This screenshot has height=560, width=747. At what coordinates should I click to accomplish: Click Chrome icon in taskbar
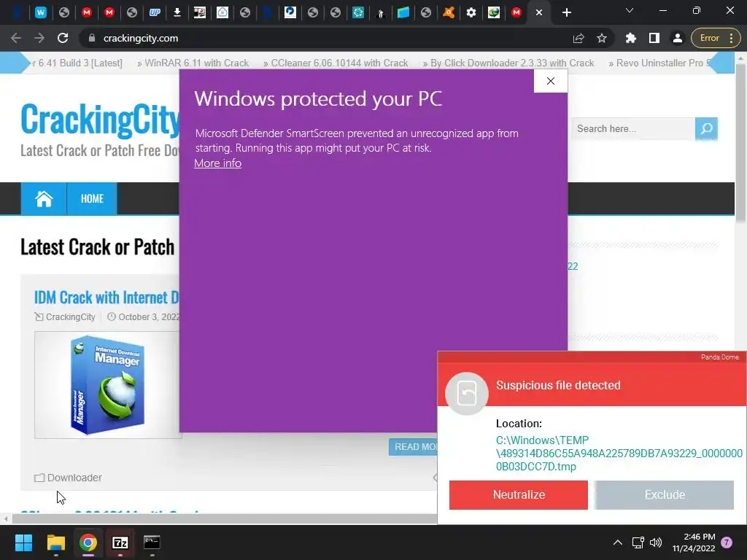point(88,542)
